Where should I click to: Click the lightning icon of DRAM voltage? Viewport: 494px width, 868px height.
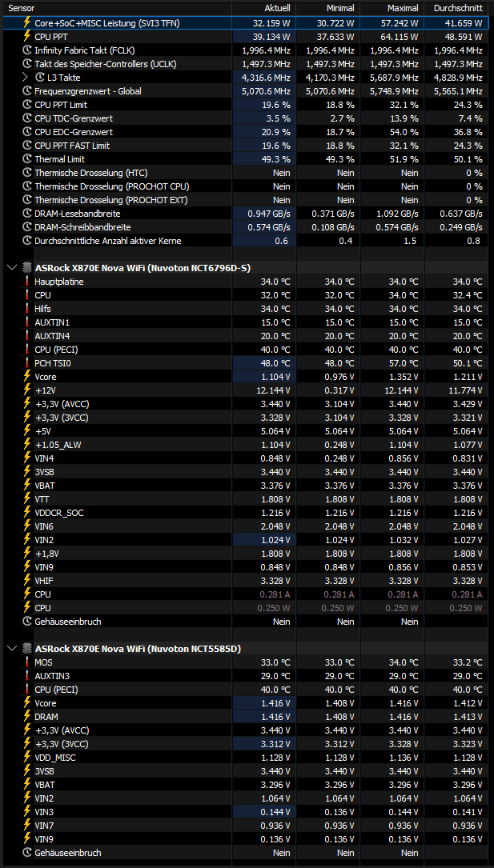(x=26, y=716)
